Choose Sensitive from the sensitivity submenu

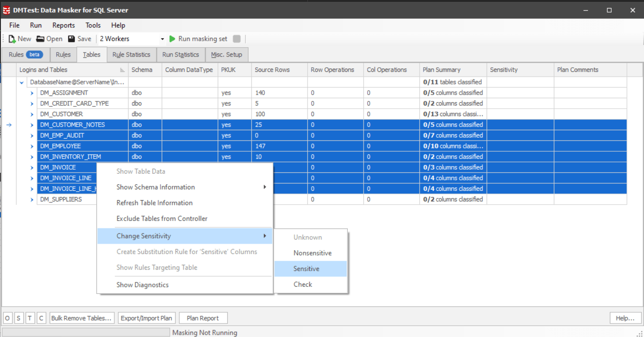click(x=307, y=268)
